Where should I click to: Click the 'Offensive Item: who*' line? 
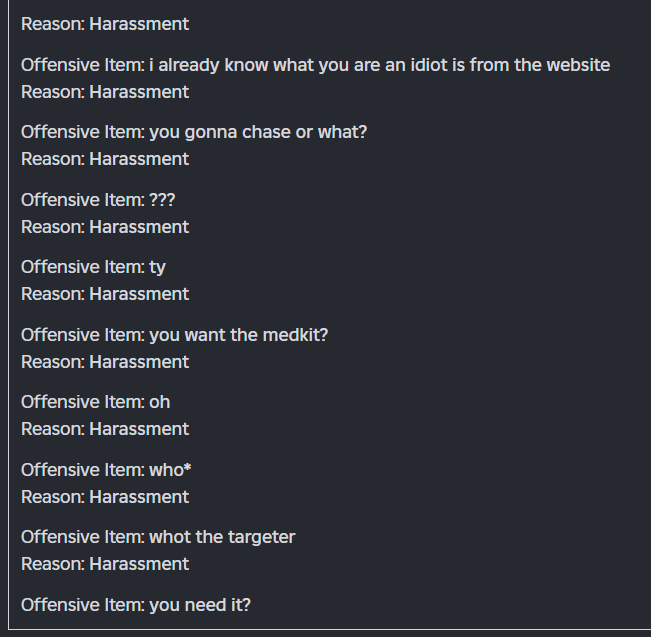(106, 470)
